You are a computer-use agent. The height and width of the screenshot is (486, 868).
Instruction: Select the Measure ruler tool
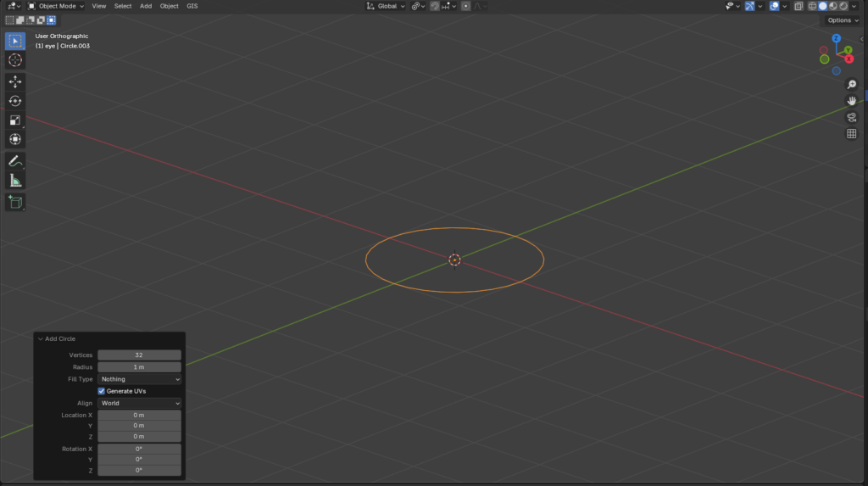click(x=15, y=181)
